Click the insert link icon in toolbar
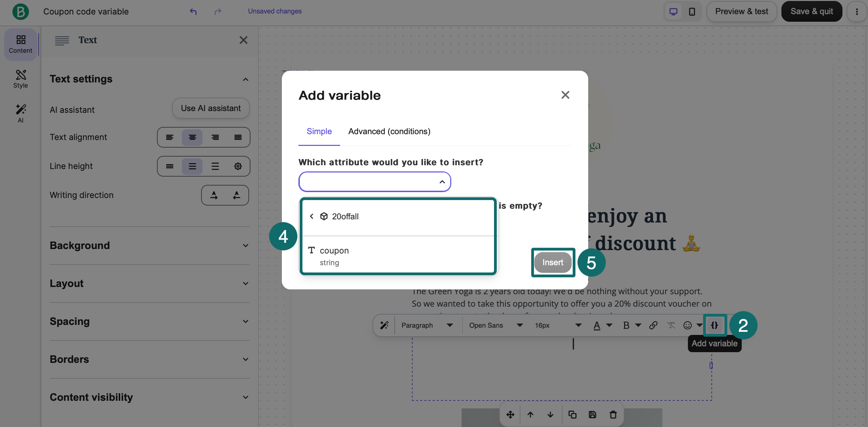Screen dimensions: 868x427 [653, 325]
